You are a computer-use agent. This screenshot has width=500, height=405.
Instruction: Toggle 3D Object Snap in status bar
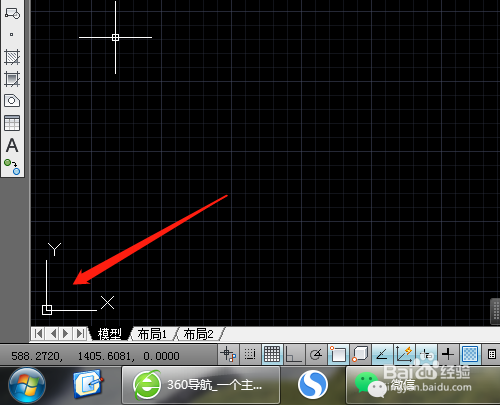click(360, 354)
